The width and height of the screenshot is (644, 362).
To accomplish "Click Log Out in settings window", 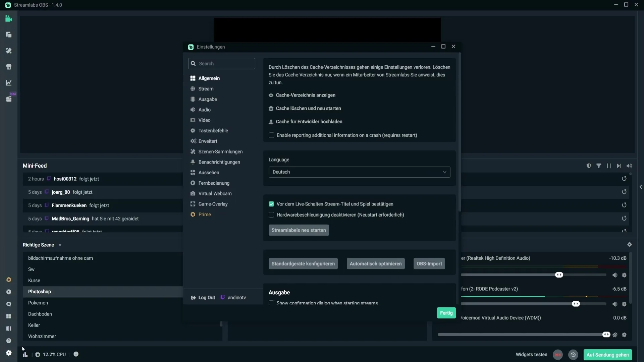I will 203,298.
